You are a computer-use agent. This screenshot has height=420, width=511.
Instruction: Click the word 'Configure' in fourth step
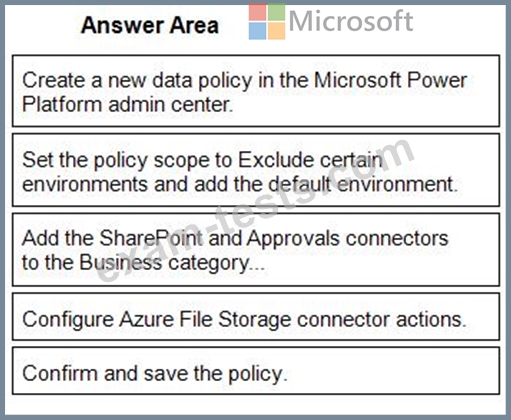coord(68,319)
